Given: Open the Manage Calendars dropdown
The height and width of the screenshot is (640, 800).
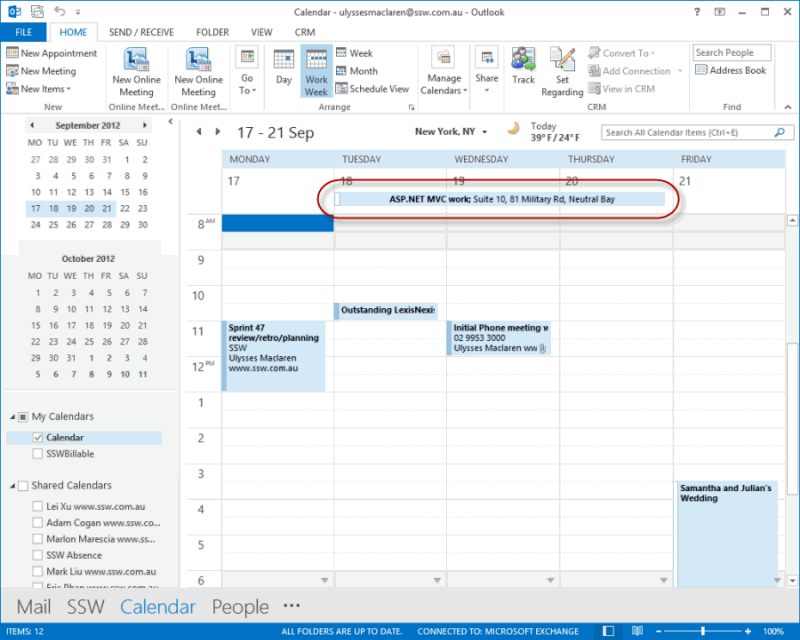Looking at the screenshot, I should pyautogui.click(x=444, y=71).
